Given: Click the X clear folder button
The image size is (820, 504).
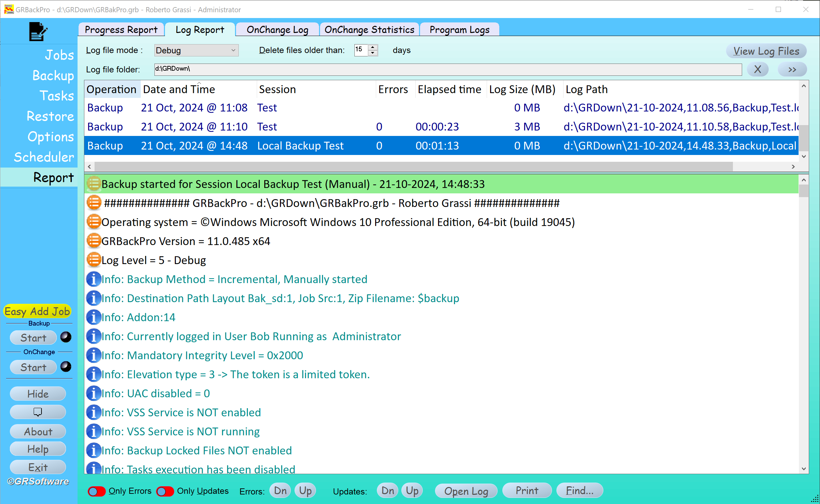Looking at the screenshot, I should 757,69.
